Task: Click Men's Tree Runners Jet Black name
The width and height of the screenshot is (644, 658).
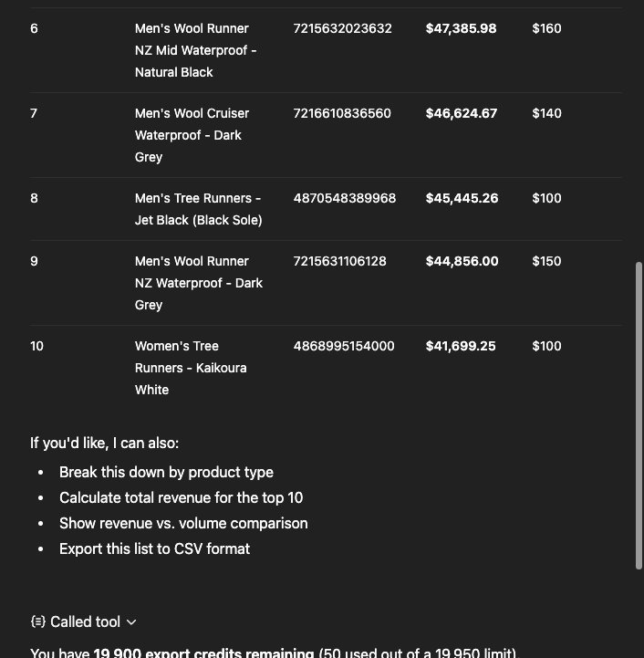Action: [x=198, y=209]
